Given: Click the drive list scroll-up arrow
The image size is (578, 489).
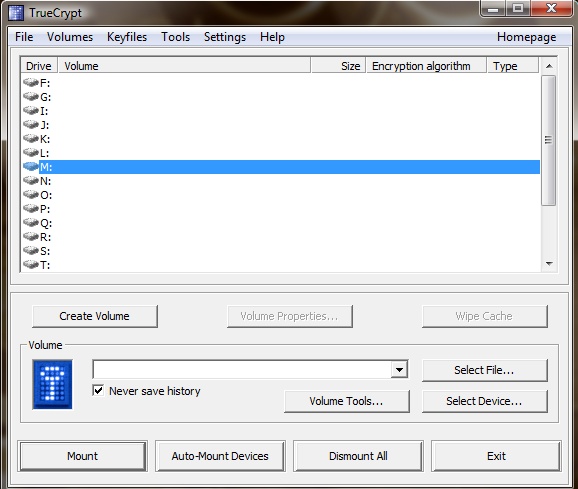Looking at the screenshot, I should click(x=549, y=66).
